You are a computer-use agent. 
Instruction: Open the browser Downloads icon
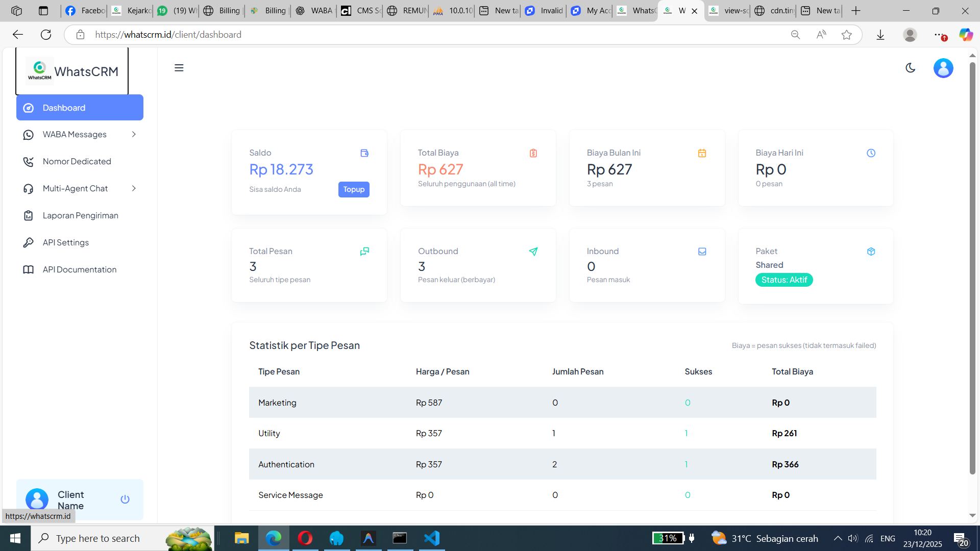880,35
